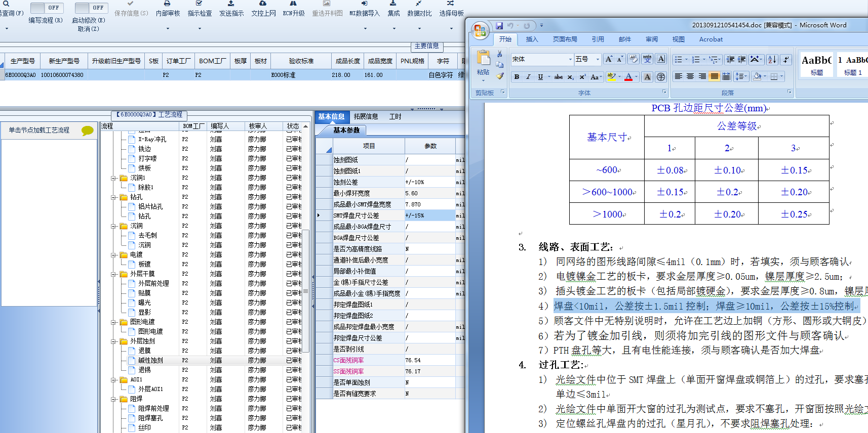Click the Shrink Font icon in Word
868x433 pixels.
(x=620, y=59)
